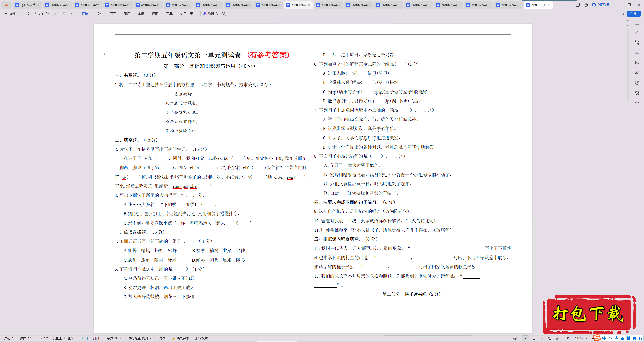
Task: Click the multi-window icon in title bar
Action: tap(578, 5)
